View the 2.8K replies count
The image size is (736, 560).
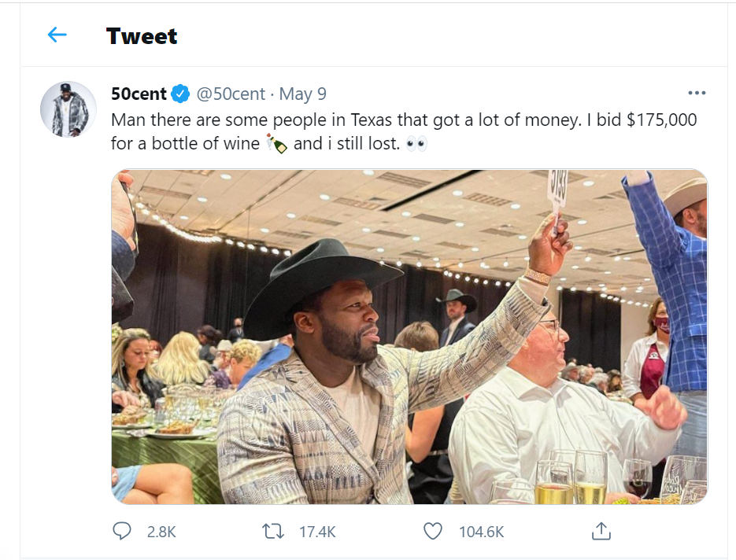[x=160, y=532]
